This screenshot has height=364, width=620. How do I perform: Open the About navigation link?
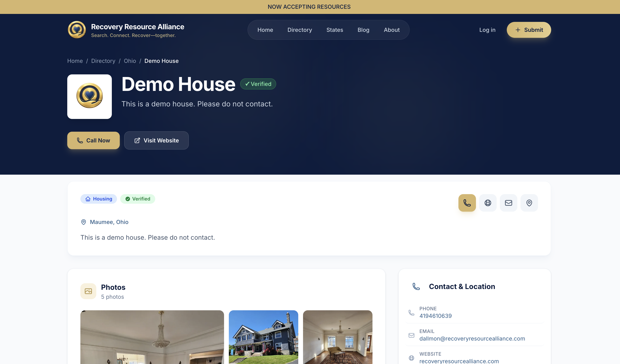[x=391, y=30]
